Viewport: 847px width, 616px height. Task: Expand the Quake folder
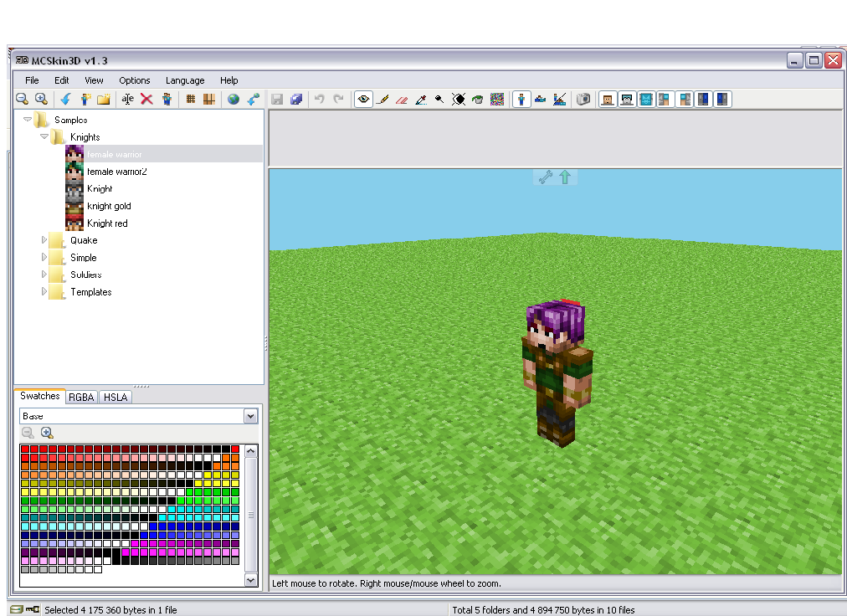(44, 240)
